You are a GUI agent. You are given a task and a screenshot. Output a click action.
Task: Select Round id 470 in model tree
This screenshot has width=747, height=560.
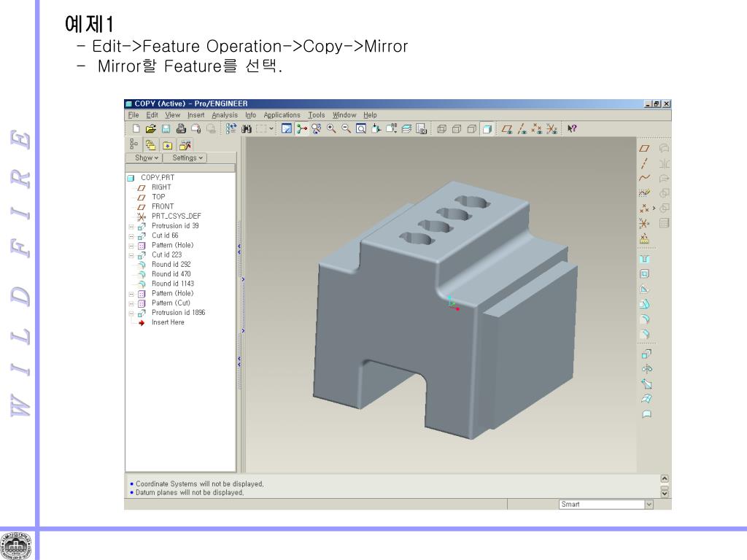tap(171, 274)
